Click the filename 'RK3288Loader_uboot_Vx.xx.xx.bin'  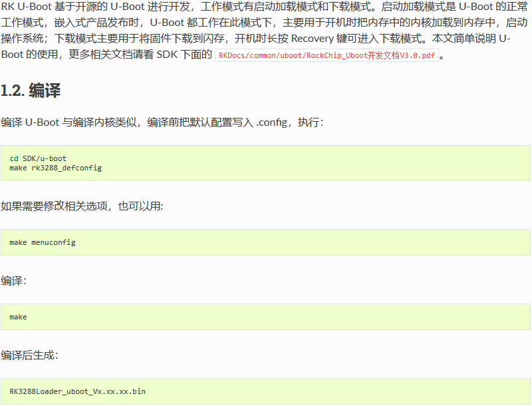(77, 391)
